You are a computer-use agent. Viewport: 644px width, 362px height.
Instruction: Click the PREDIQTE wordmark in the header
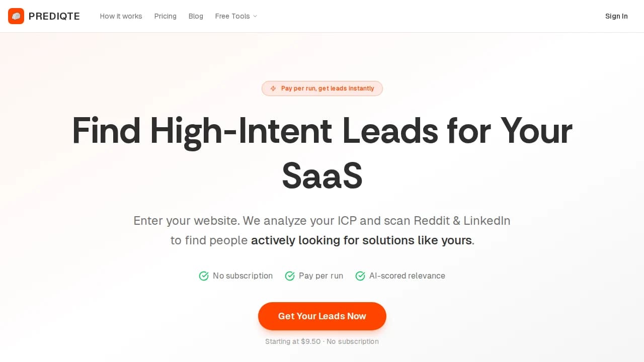pyautogui.click(x=54, y=16)
